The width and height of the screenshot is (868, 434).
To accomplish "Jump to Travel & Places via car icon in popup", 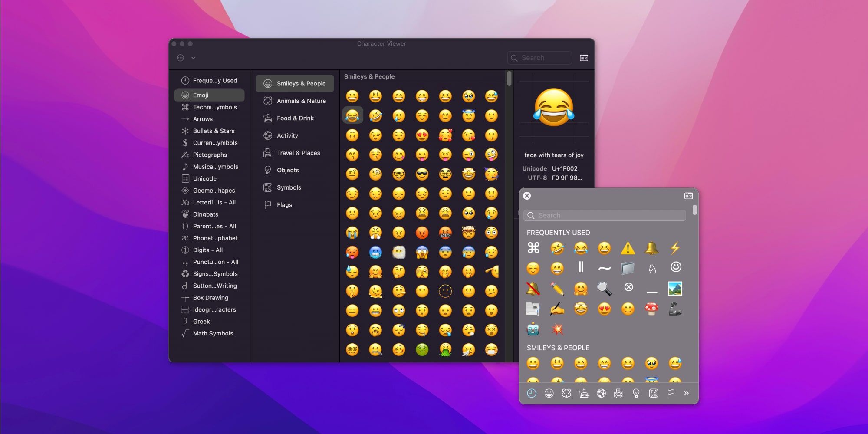I will 618,393.
